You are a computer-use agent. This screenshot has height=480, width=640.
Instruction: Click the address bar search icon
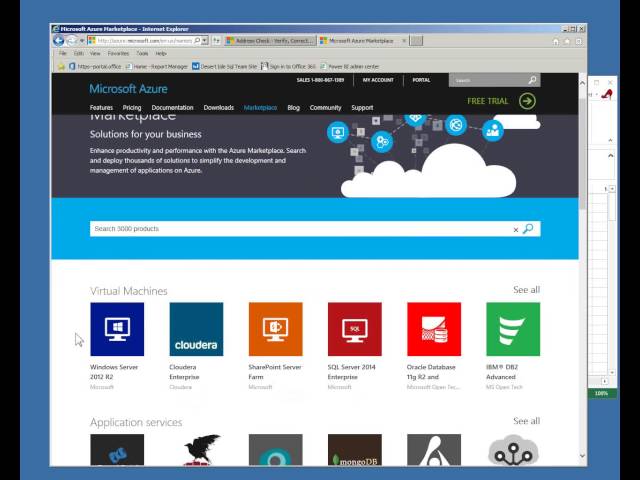coord(197,40)
